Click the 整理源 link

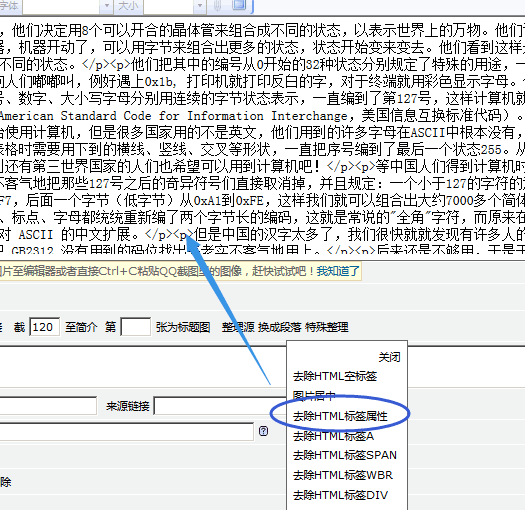tap(238, 327)
